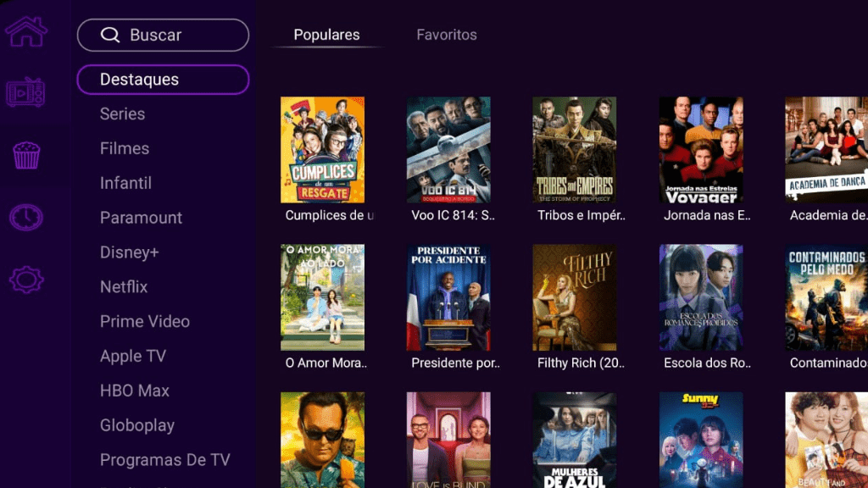This screenshot has width=868, height=488.
Task: Select the popcorn movies icon
Action: point(26,156)
